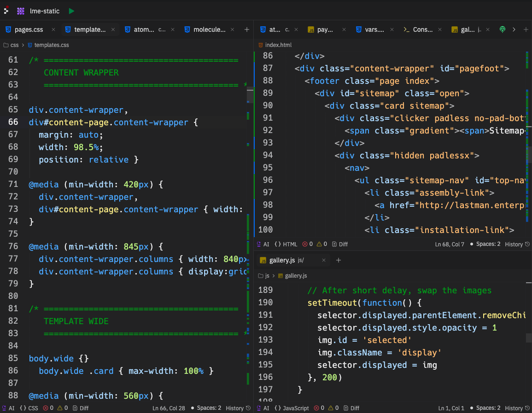Click the warning indicator in the CSS status bar
This screenshot has height=413, width=532.
(63, 408)
